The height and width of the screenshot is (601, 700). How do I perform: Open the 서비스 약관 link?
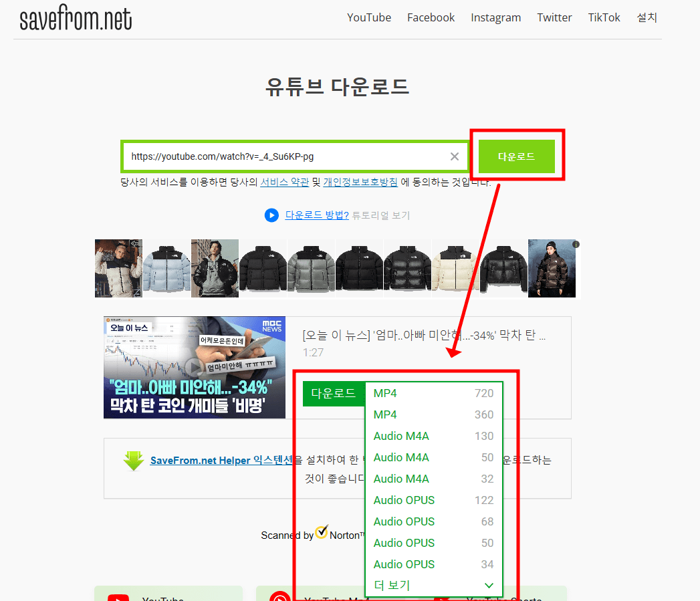(284, 183)
